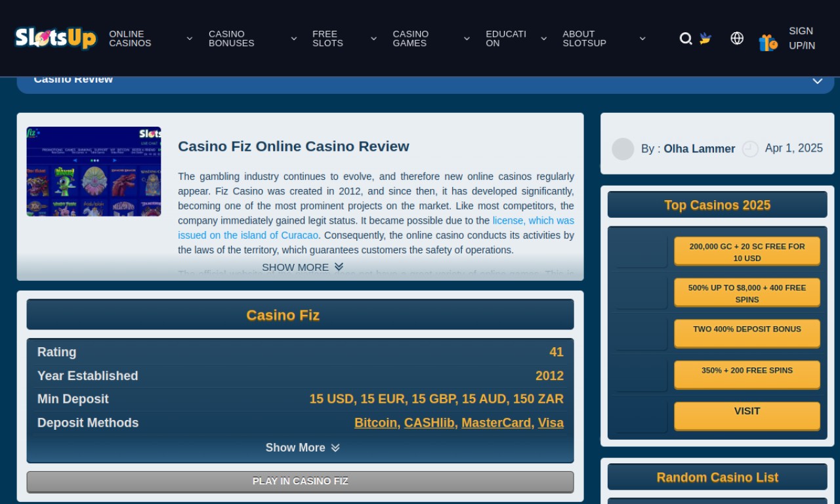Open the Free Slots menu item
Viewport: 840px width, 504px height.
pyautogui.click(x=327, y=39)
